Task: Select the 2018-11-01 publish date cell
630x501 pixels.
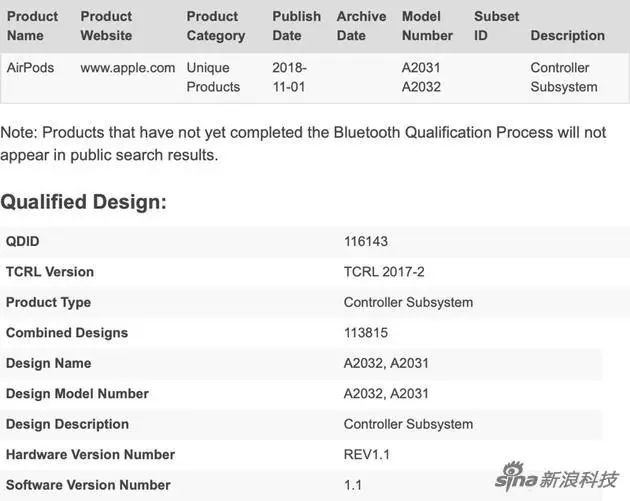Action: 291,77
